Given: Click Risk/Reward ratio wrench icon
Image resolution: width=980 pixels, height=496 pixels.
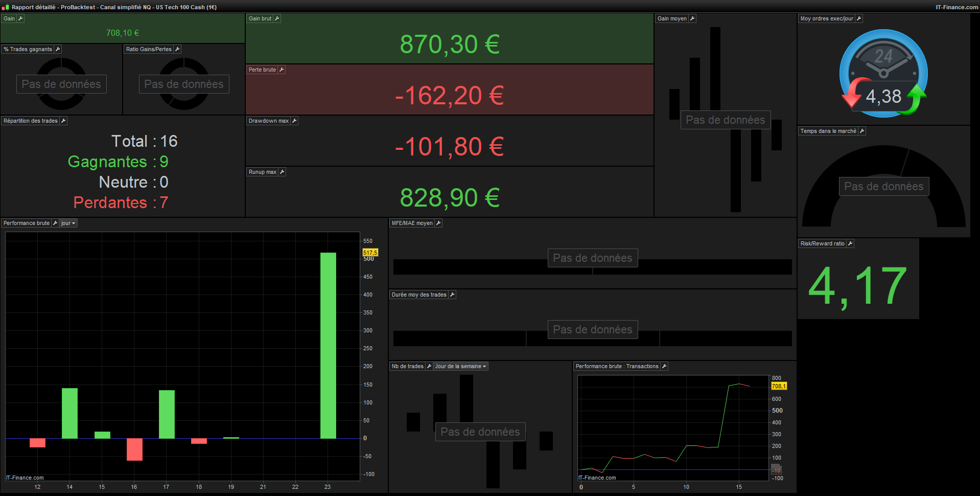Looking at the screenshot, I should pyautogui.click(x=850, y=243).
